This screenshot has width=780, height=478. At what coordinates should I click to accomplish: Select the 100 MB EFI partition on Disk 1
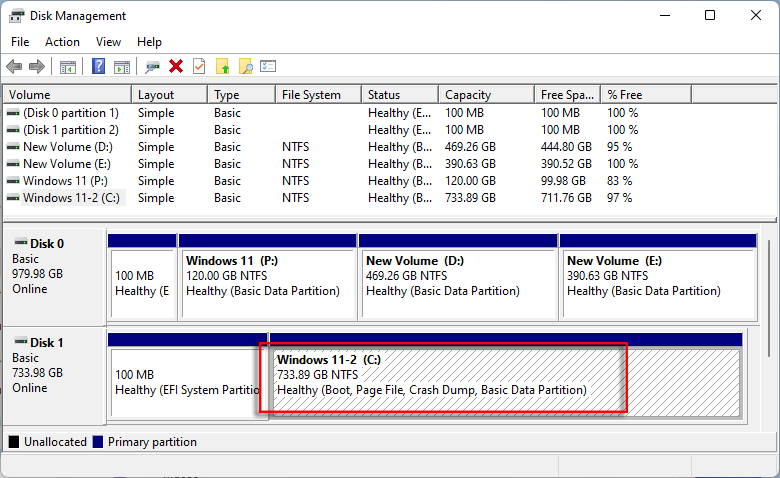[x=187, y=382]
